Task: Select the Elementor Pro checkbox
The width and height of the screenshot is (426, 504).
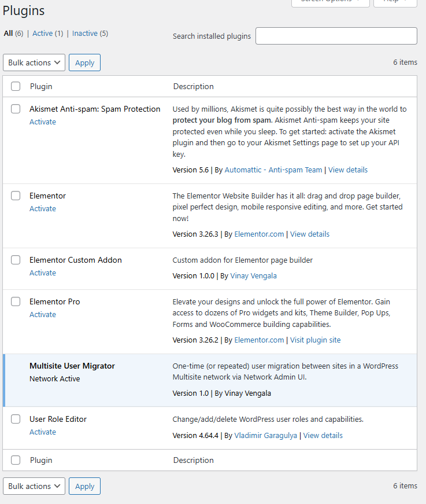Action: (x=16, y=302)
